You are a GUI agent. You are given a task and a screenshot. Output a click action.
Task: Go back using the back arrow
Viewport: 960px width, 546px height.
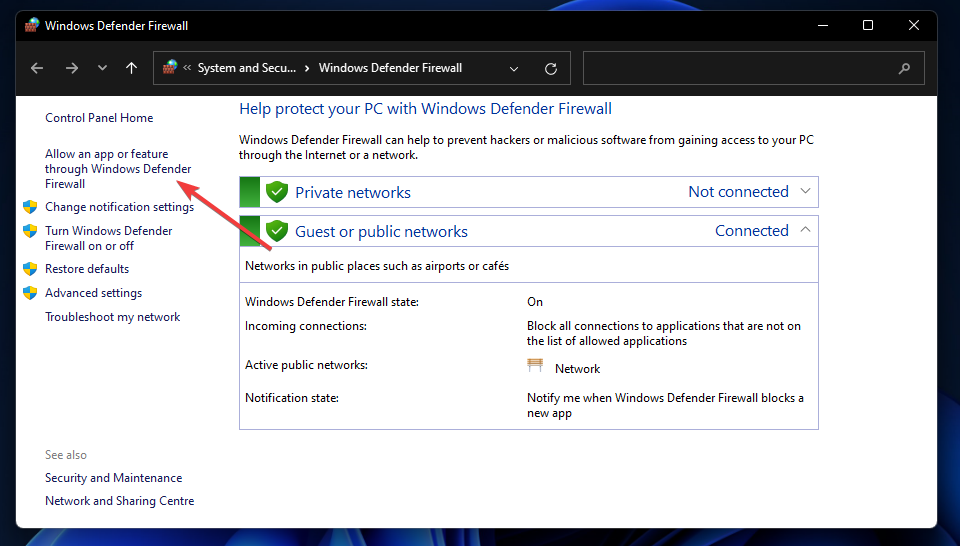(x=37, y=68)
